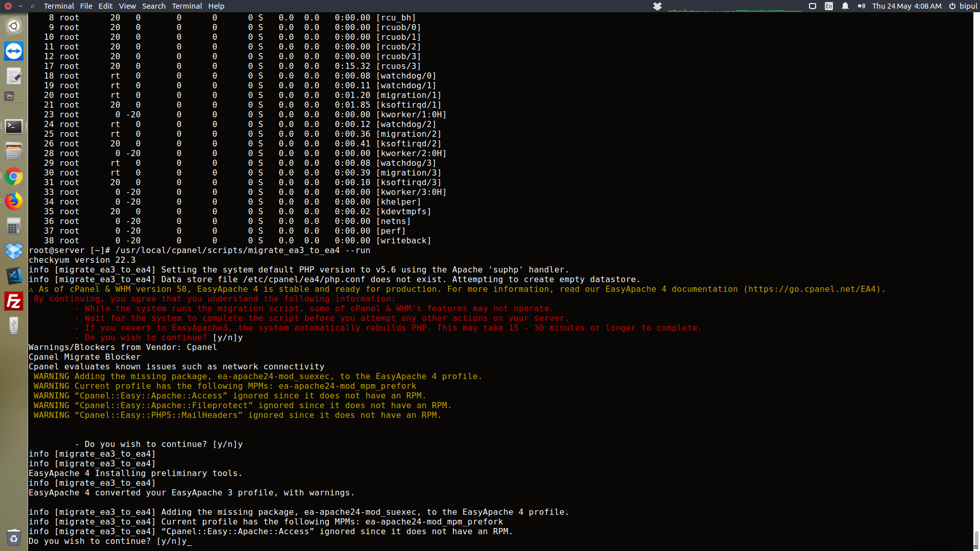
Task: Open the file manager drawer icon
Action: point(14,151)
